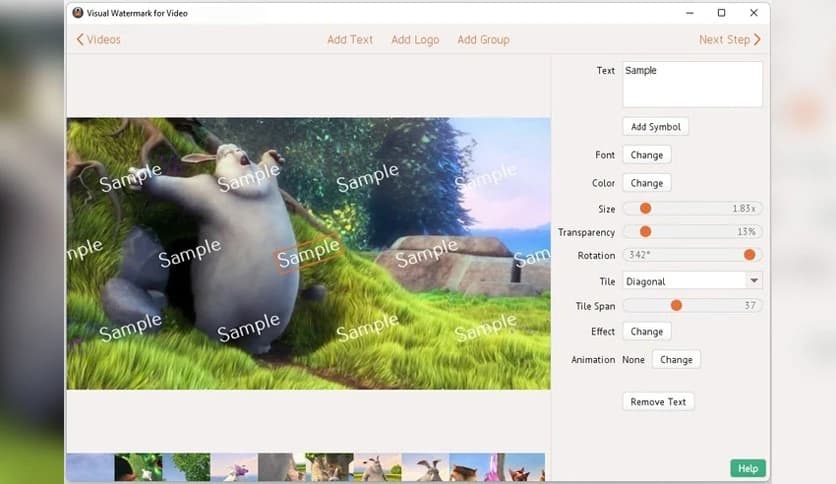The image size is (836, 484).
Task: Click the Visual Watermark app icon in title bar
Action: click(78, 13)
